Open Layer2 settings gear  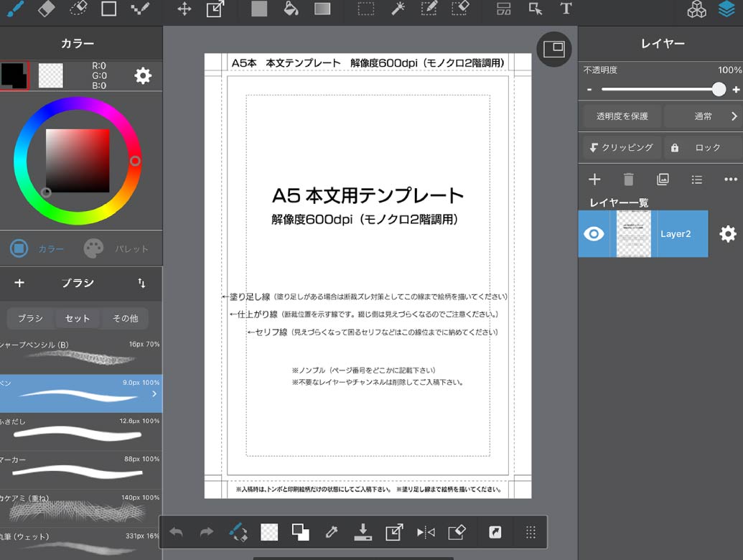(728, 234)
